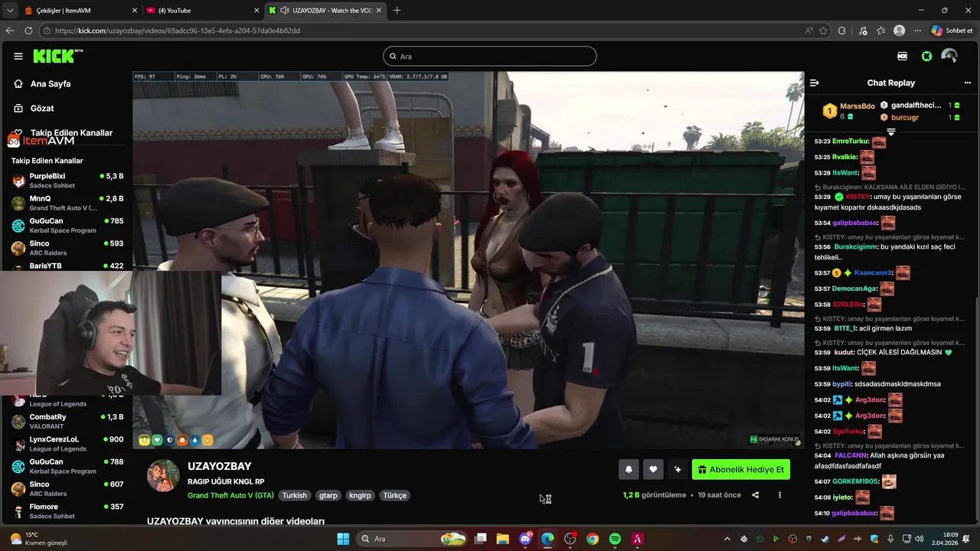Open Grand Theft Auto V (GTA) category
This screenshot has height=551, width=980.
[230, 496]
